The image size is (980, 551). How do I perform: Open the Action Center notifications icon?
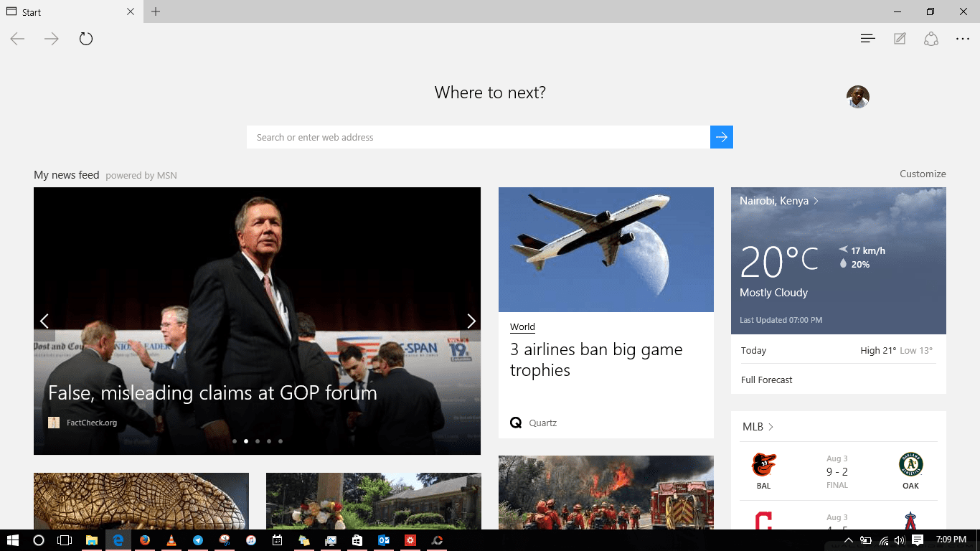point(918,540)
